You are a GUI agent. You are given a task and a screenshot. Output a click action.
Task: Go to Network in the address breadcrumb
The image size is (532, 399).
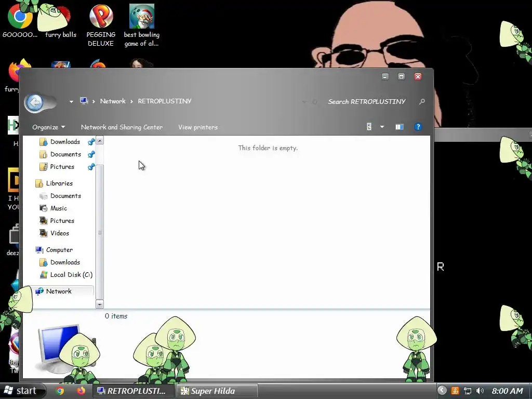113,101
